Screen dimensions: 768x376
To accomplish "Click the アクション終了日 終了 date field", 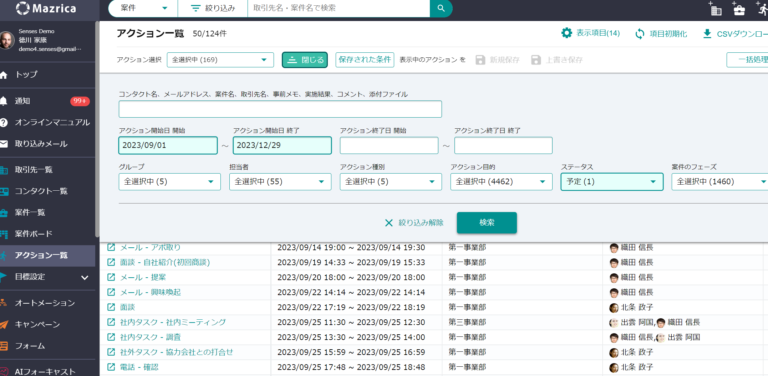I will (x=504, y=145).
